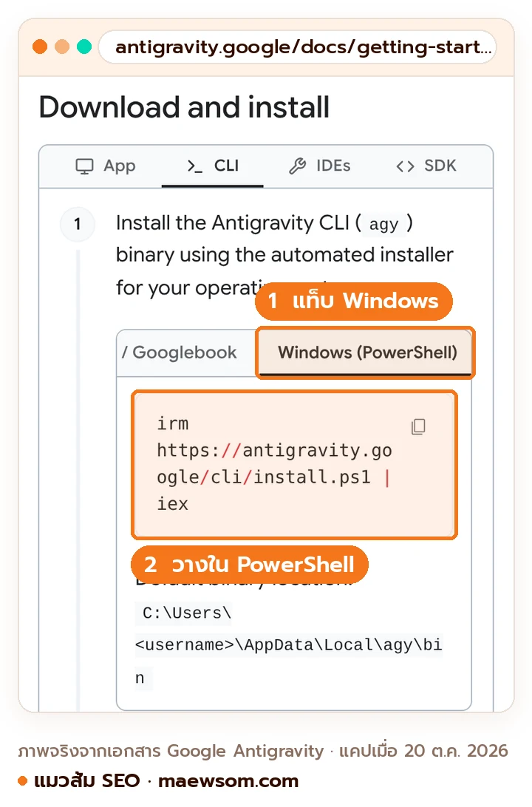Click the peach window control dot
The height and width of the screenshot is (807, 532).
point(62,47)
